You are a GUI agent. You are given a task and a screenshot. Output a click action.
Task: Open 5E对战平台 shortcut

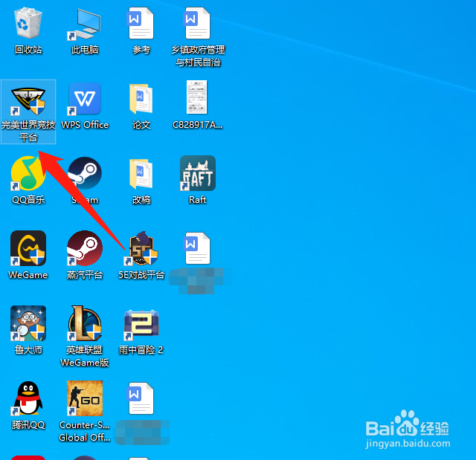(141, 249)
